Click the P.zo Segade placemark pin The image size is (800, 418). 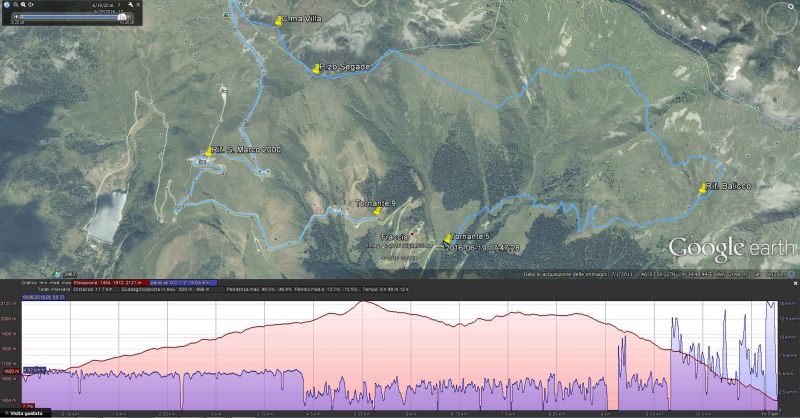[x=316, y=69]
